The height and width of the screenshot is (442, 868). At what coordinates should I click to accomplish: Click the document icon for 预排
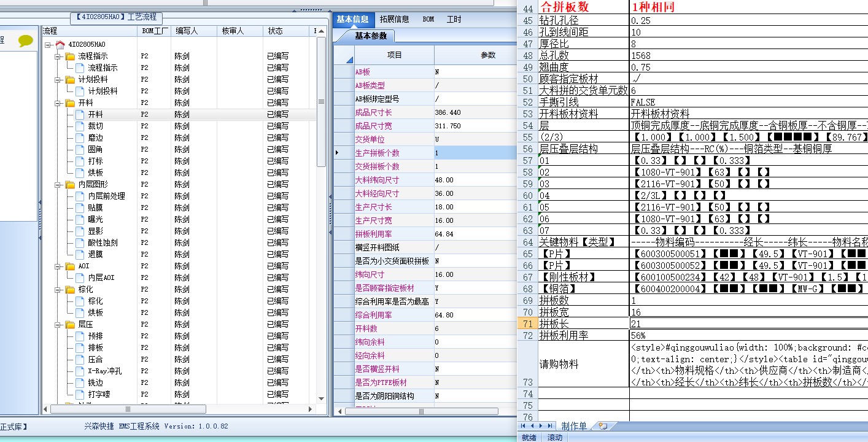click(80, 336)
